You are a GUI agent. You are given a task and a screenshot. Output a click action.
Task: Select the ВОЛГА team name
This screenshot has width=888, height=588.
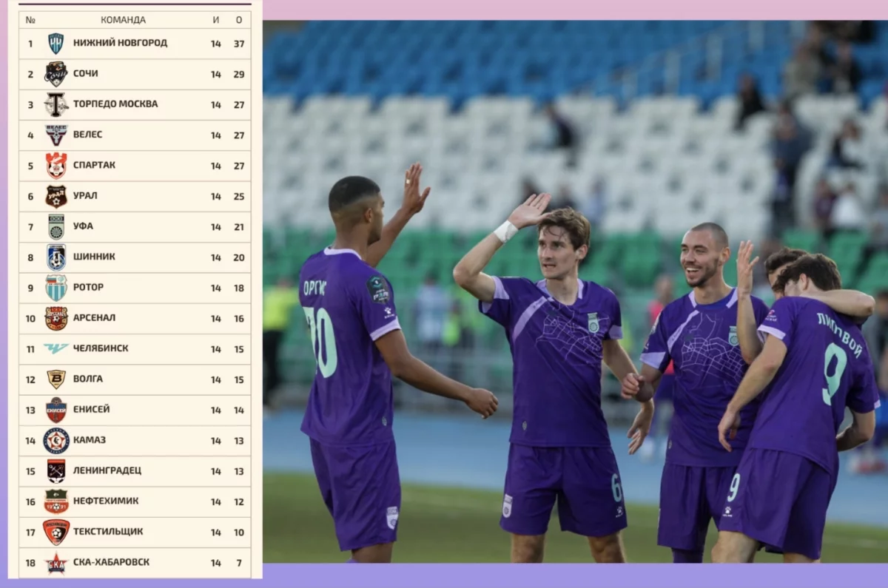click(x=88, y=379)
